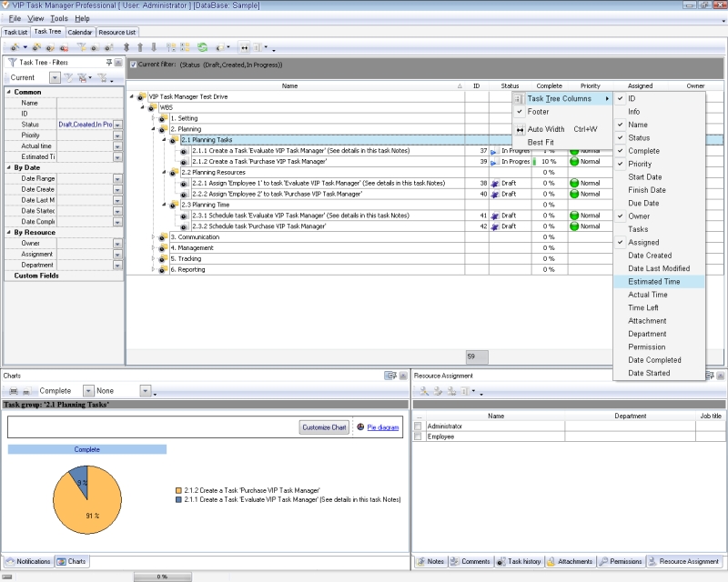Expand the 3. Communication tree node
This screenshot has width=728, height=582.
tap(153, 237)
